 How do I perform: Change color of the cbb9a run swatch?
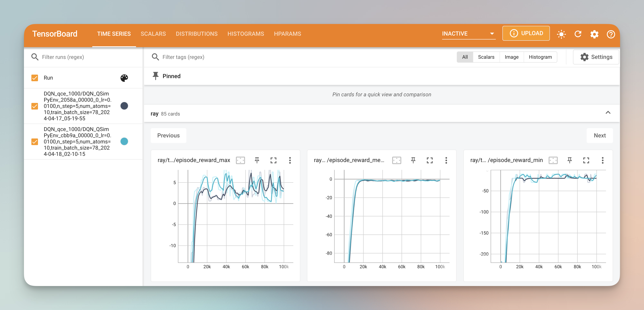124,142
